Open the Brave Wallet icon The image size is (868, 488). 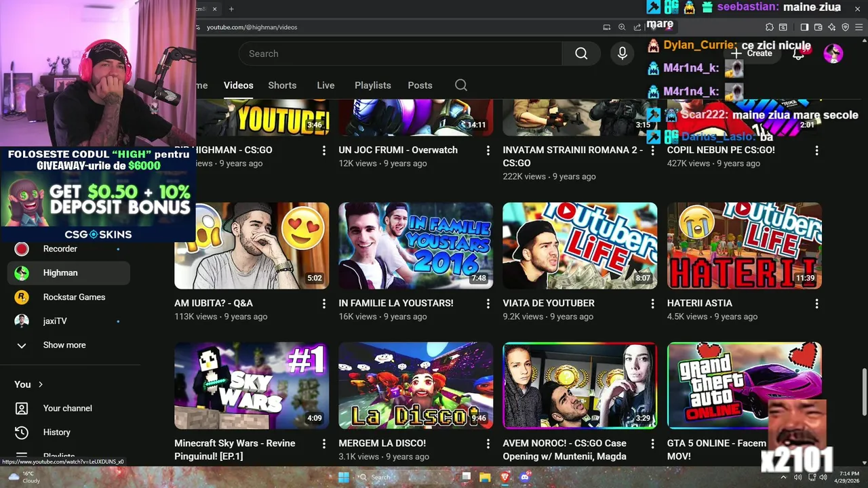[x=818, y=27]
